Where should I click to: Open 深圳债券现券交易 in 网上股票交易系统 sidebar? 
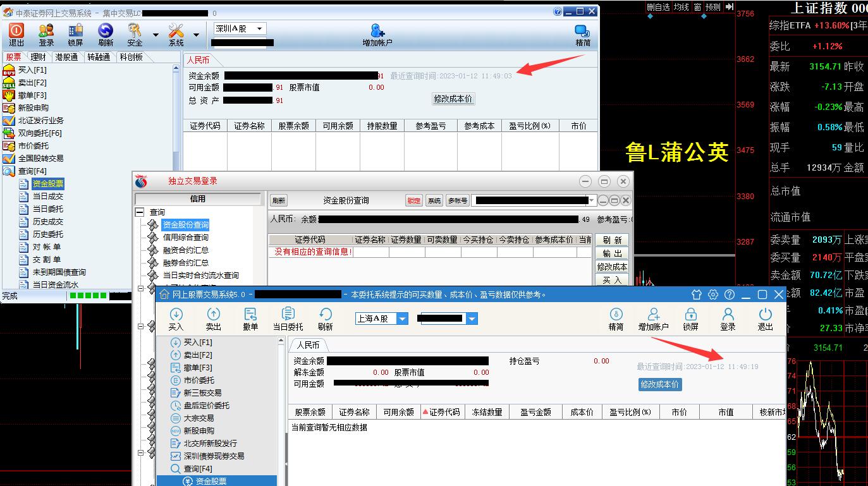click(214, 456)
